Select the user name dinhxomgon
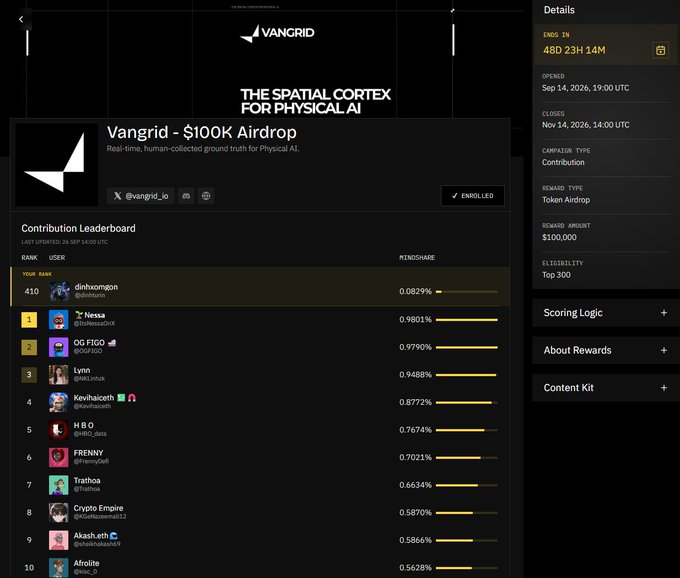Viewport: 680px width, 578px height. tap(96, 287)
